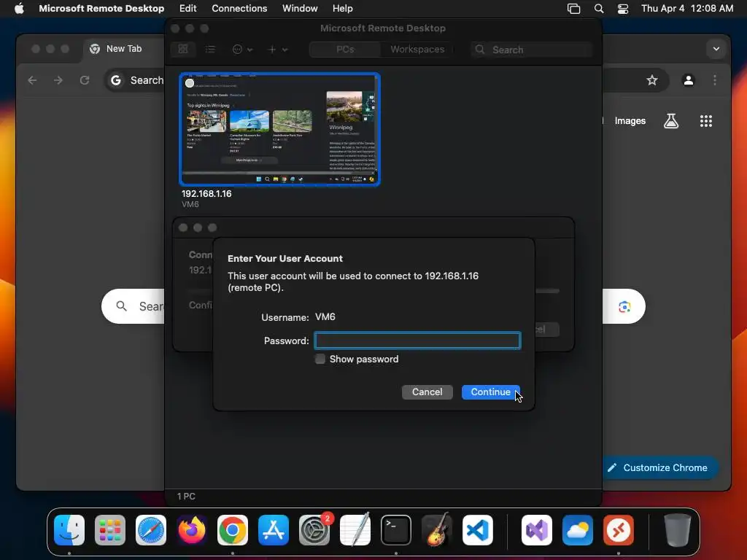
Task: Open the Trash in the Dock
Action: [678, 530]
